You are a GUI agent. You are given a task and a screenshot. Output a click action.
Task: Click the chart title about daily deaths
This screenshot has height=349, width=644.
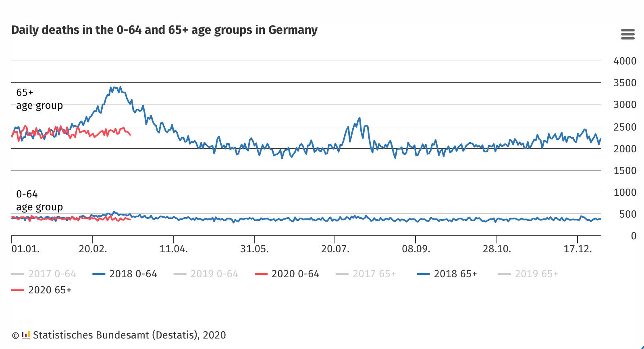[164, 30]
